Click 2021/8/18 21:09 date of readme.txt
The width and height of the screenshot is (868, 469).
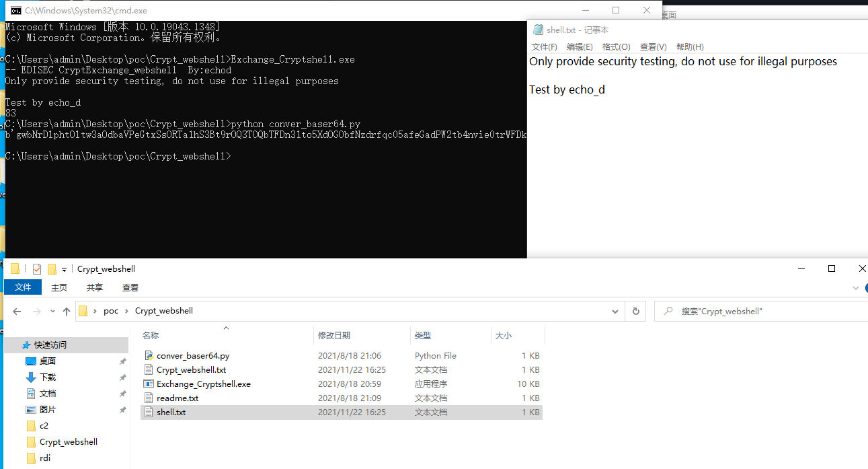click(350, 398)
